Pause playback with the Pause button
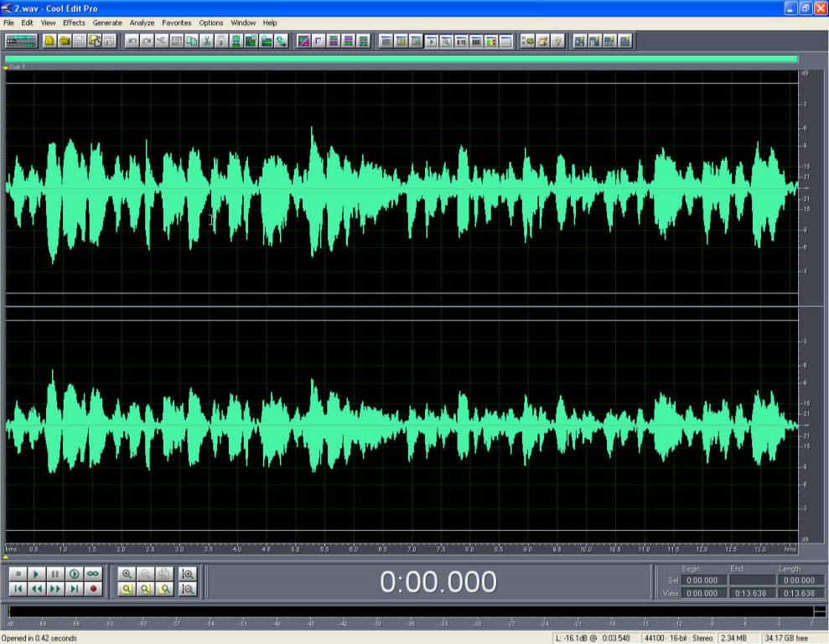Image resolution: width=829 pixels, height=644 pixels. coord(55,574)
